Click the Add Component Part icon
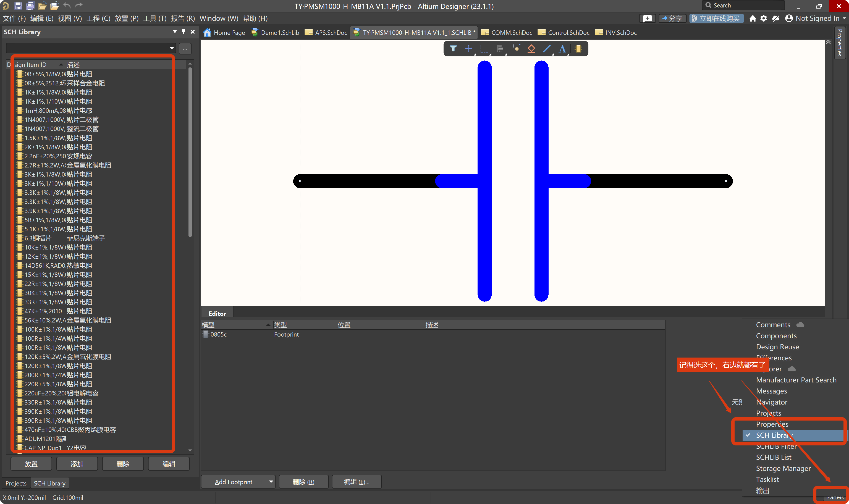 [x=578, y=49]
